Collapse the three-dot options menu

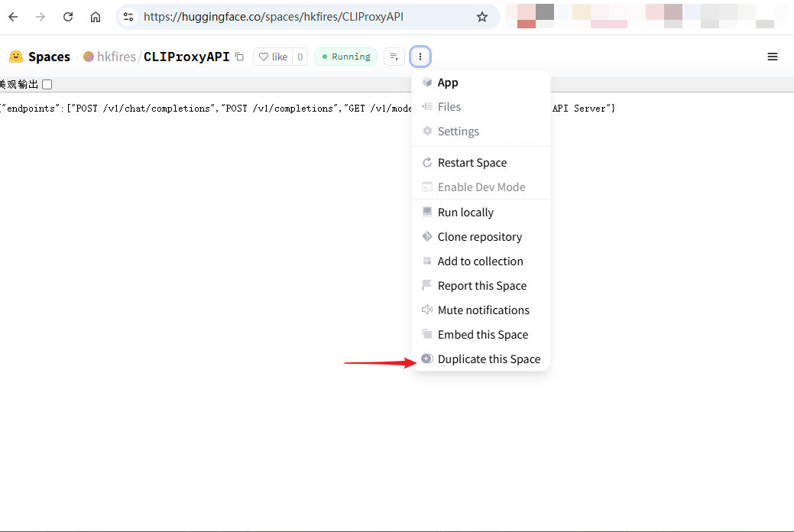pos(420,57)
